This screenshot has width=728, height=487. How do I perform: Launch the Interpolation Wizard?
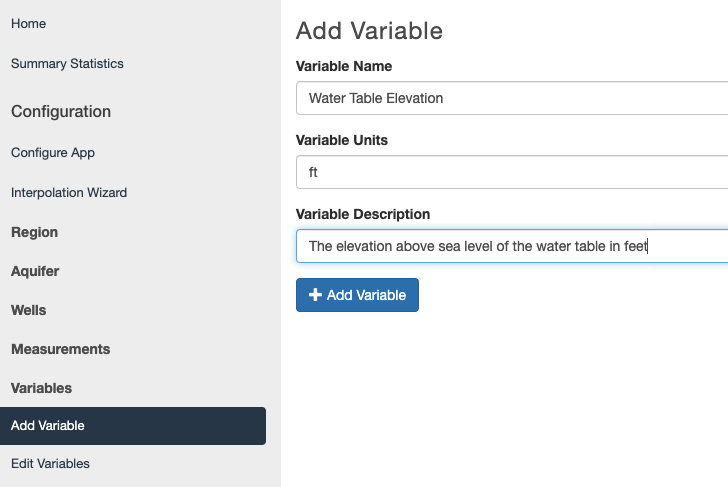tap(69, 193)
